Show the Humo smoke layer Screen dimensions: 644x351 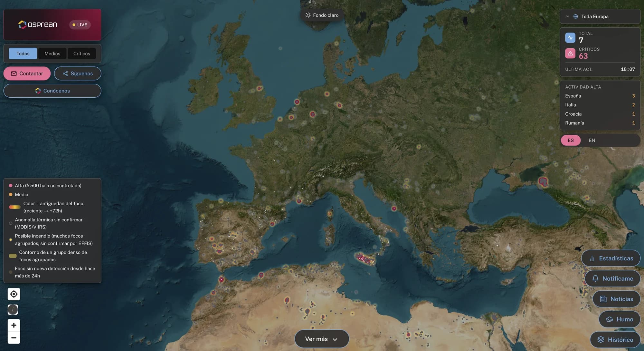(620, 319)
